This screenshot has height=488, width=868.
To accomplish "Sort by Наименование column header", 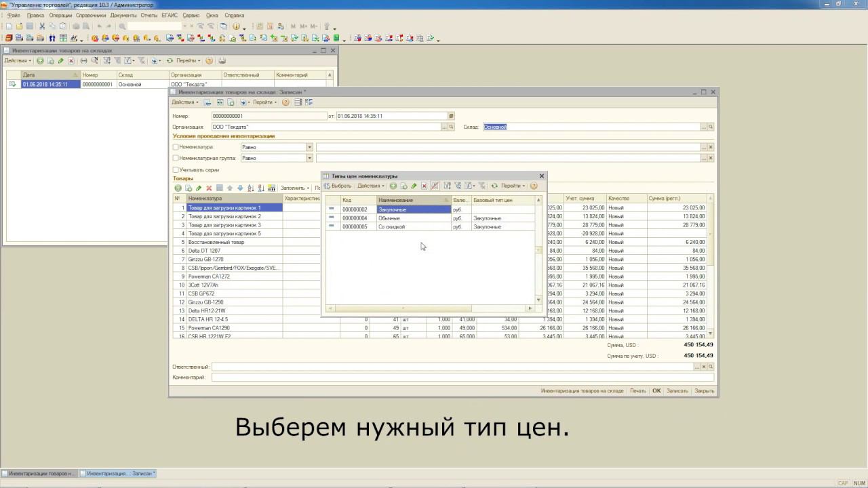I will pos(414,200).
